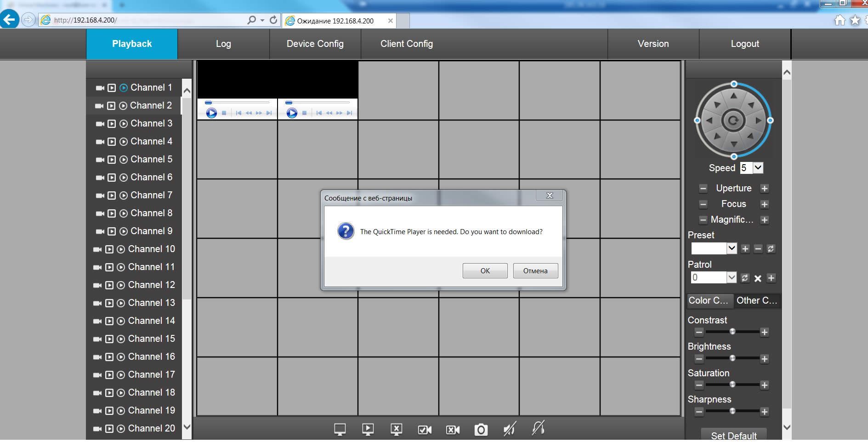Click the crossed-out headphones talk icon
868x443 pixels.
coord(538,428)
